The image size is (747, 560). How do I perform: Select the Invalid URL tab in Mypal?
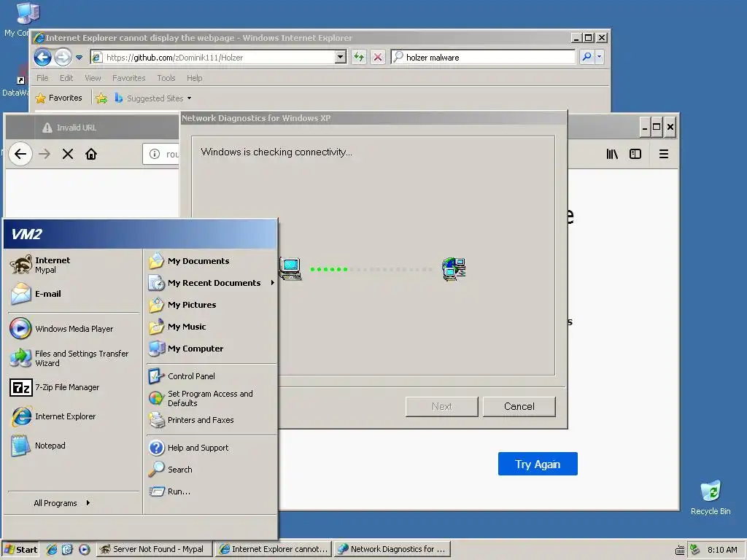(x=105, y=128)
